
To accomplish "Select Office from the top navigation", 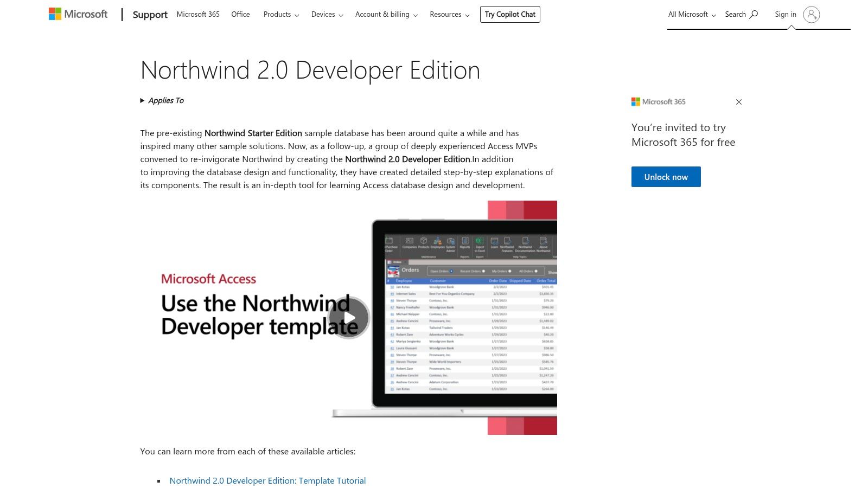I will point(240,15).
